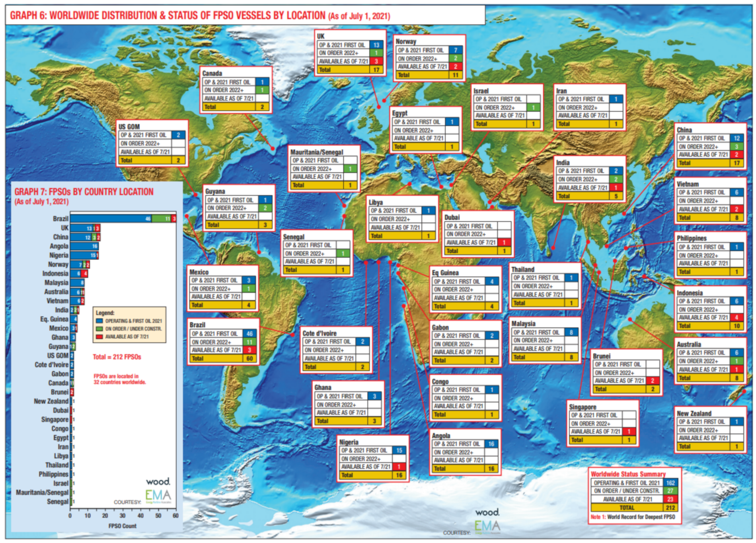Click the red Available legend swatch

point(99,337)
